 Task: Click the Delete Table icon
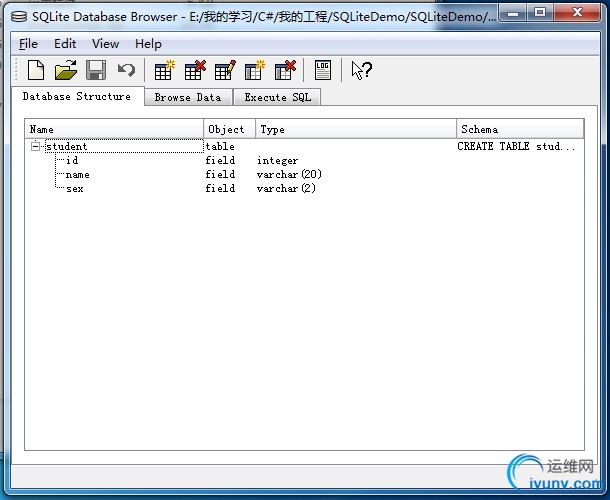[195, 70]
